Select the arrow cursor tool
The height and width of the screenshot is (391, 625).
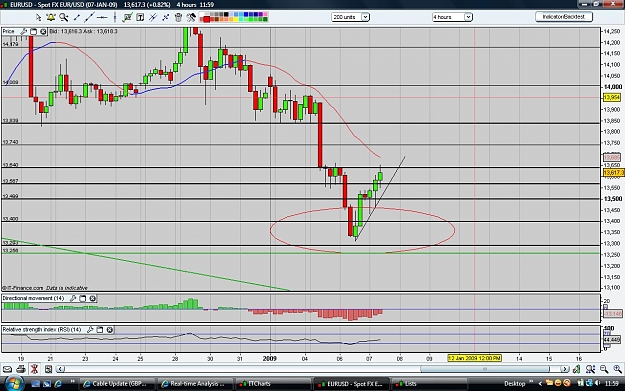[x=38, y=17]
